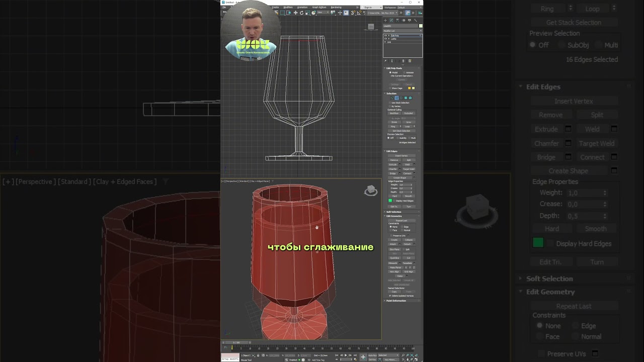Click the pin stack icon
This screenshot has height=362, width=644.
pos(385,61)
